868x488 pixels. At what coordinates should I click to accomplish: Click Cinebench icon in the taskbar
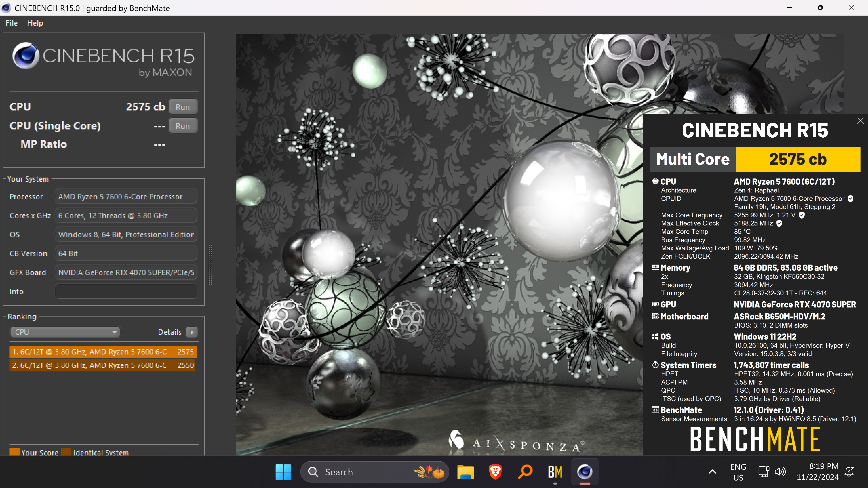tap(585, 472)
